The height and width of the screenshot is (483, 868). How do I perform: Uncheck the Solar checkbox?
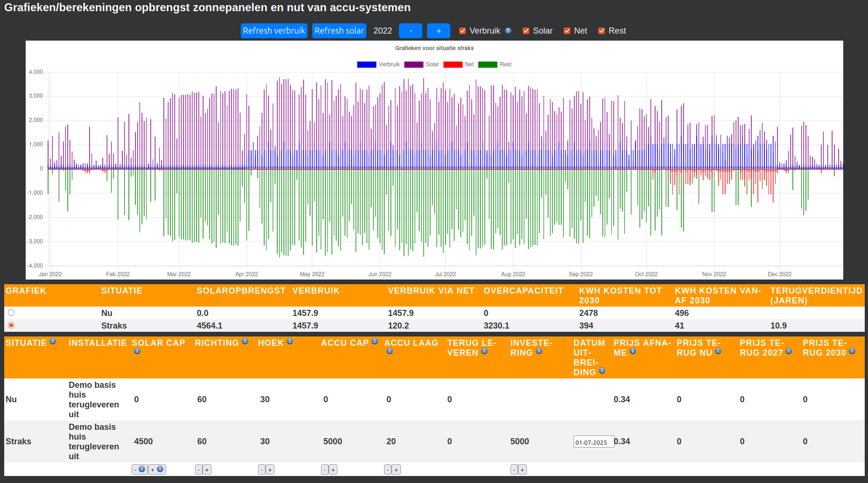[x=526, y=31]
